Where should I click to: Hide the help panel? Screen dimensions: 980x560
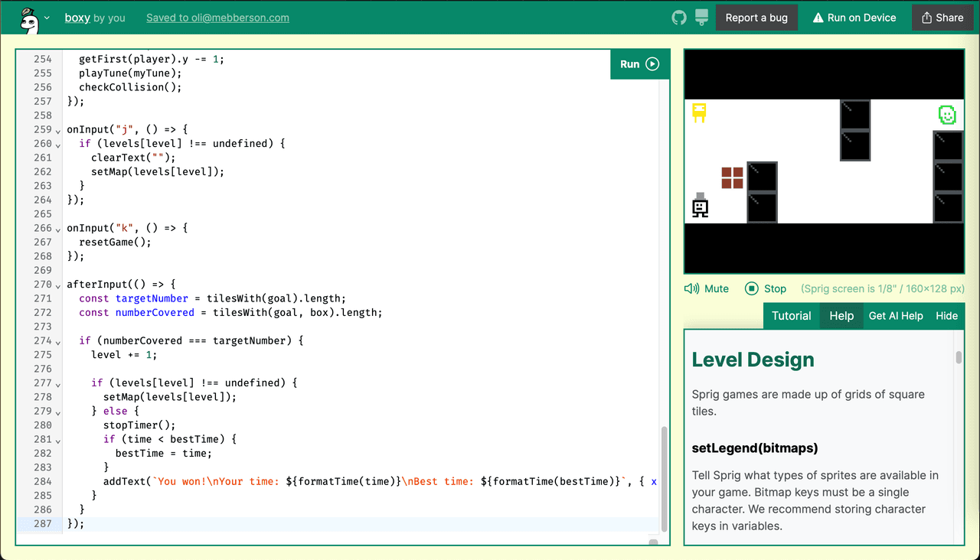click(x=946, y=316)
